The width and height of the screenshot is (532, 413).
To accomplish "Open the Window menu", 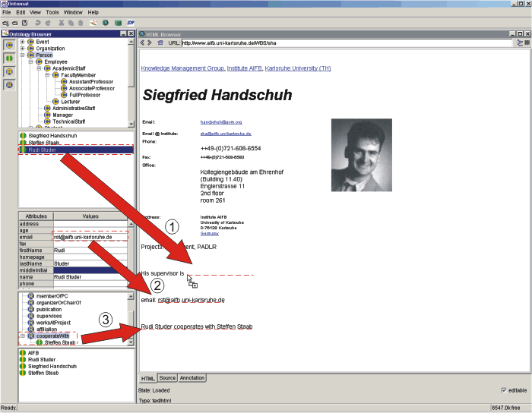I will pyautogui.click(x=73, y=12).
